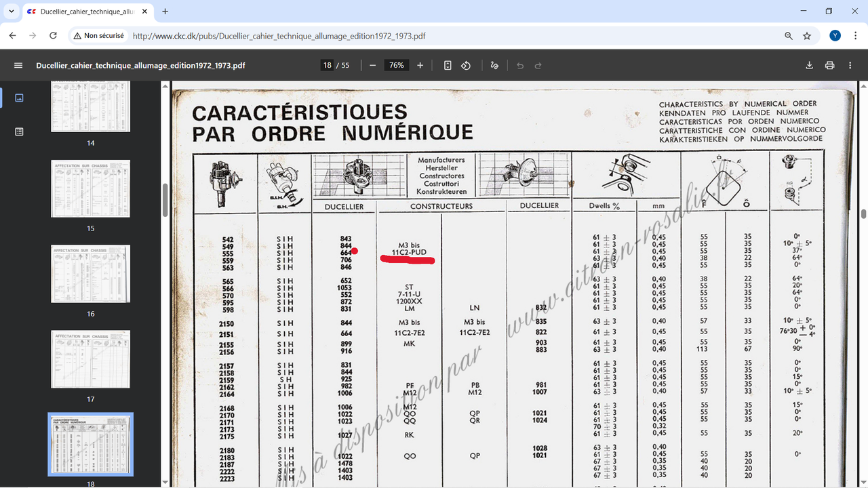Click the 7-11-U table entry

click(x=409, y=294)
